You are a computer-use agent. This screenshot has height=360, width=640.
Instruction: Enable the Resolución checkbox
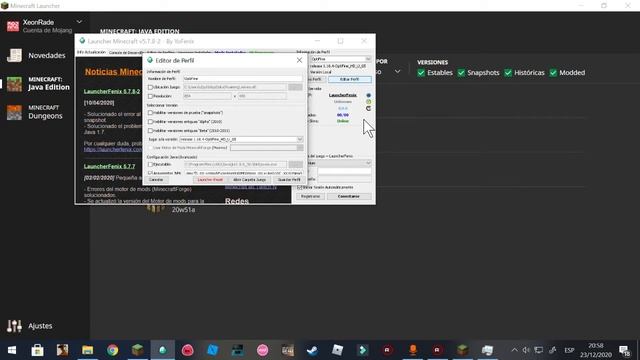click(150, 96)
